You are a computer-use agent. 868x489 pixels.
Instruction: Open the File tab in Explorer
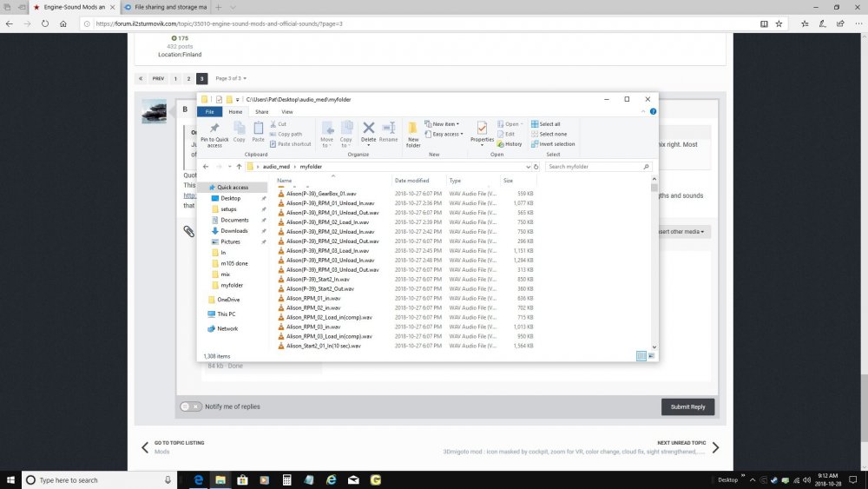point(208,112)
